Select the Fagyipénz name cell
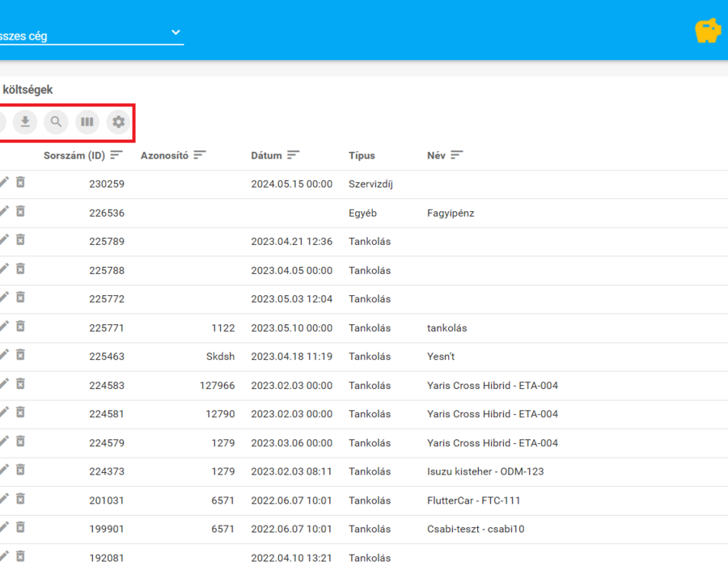Screen dimensions: 728x566 click(451, 213)
